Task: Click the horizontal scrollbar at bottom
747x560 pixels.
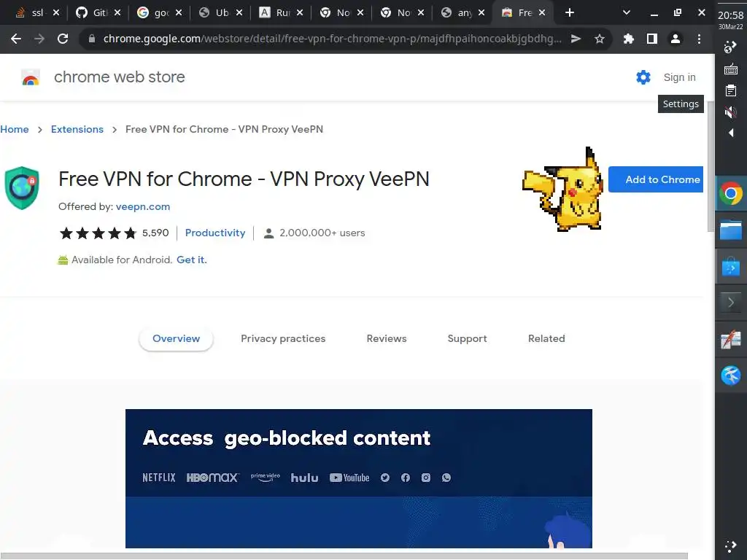Action: pos(344,556)
